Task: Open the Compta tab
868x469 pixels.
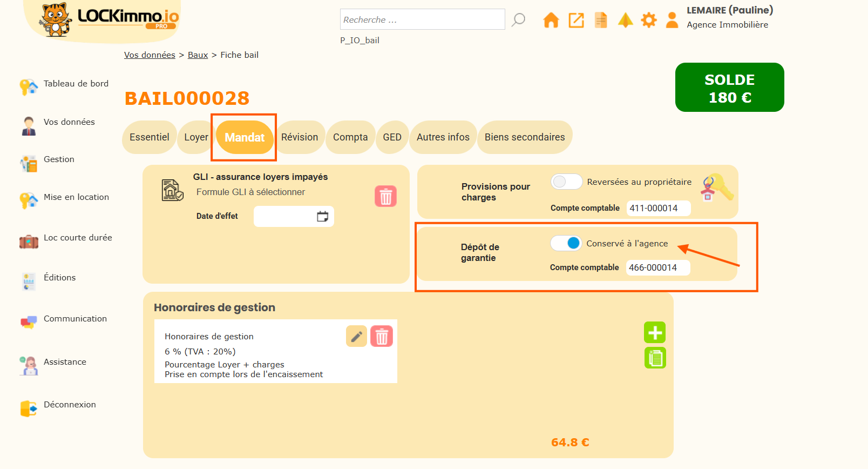Action: (x=350, y=137)
